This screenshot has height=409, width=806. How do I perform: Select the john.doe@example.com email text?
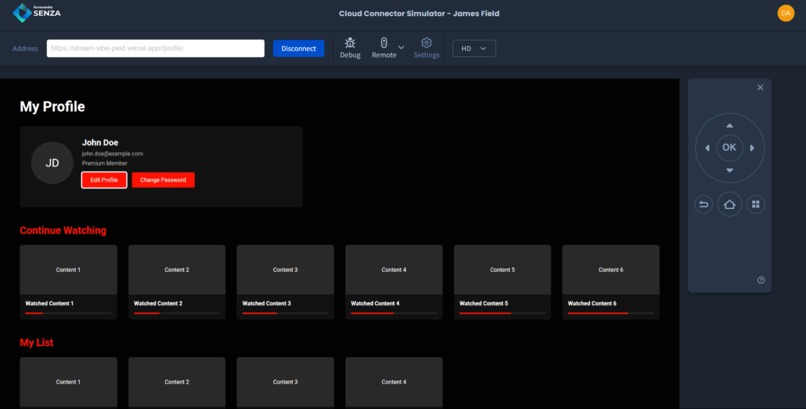point(113,154)
